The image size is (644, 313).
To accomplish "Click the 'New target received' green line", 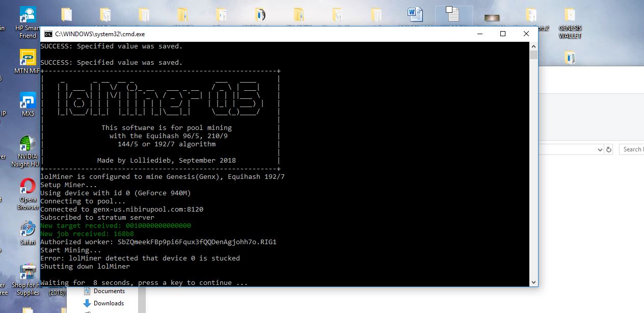I will (x=116, y=226).
